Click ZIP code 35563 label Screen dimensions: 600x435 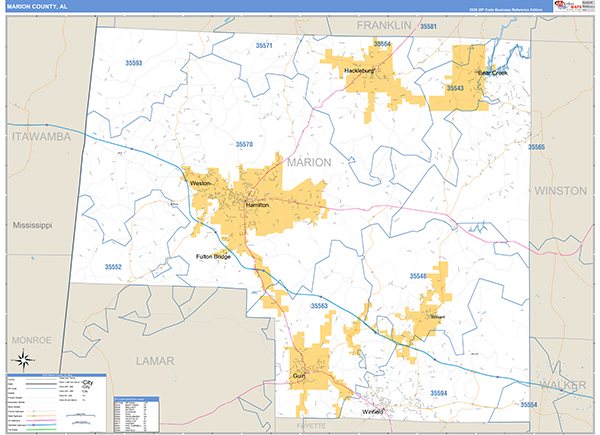click(320, 305)
